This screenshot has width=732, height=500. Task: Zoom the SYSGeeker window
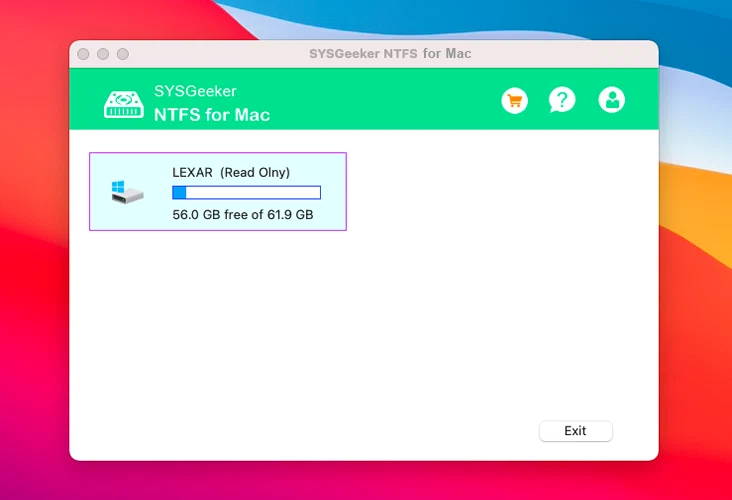pos(123,54)
